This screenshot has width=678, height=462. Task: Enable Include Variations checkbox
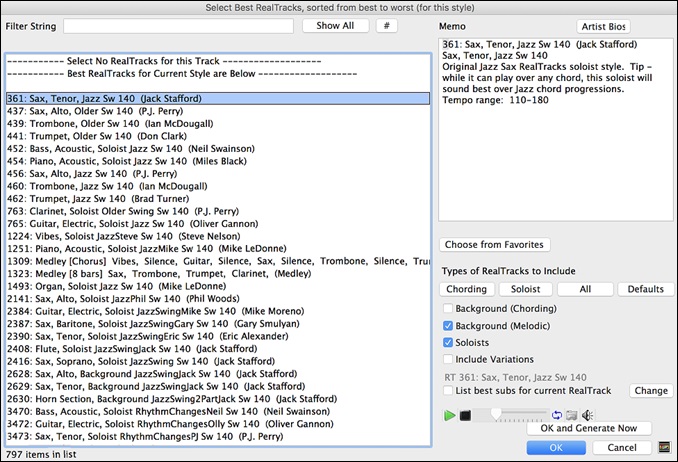pos(447,359)
